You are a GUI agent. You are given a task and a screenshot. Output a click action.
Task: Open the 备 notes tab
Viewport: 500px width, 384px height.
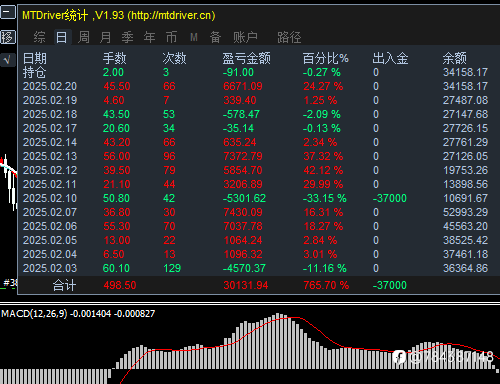pos(215,37)
